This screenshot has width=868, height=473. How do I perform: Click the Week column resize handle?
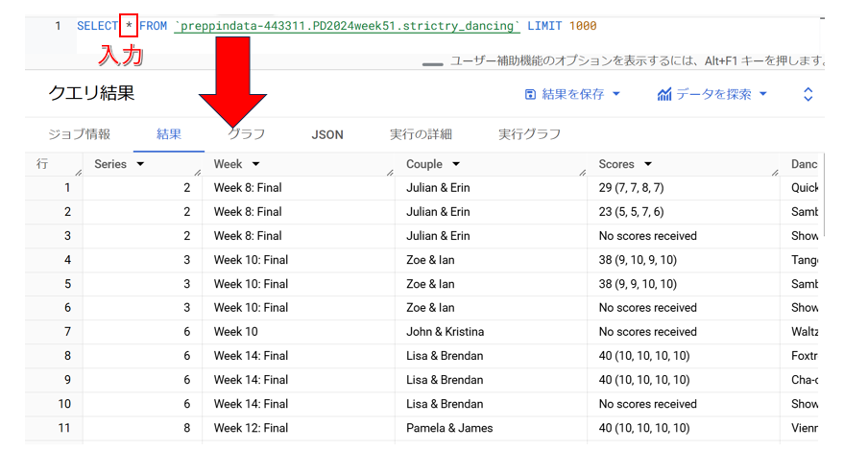pyautogui.click(x=390, y=173)
